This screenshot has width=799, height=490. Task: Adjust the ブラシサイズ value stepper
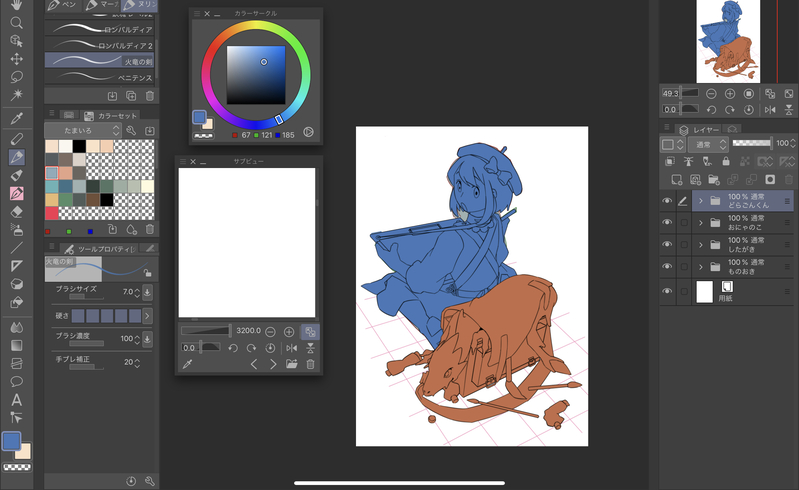tap(137, 292)
